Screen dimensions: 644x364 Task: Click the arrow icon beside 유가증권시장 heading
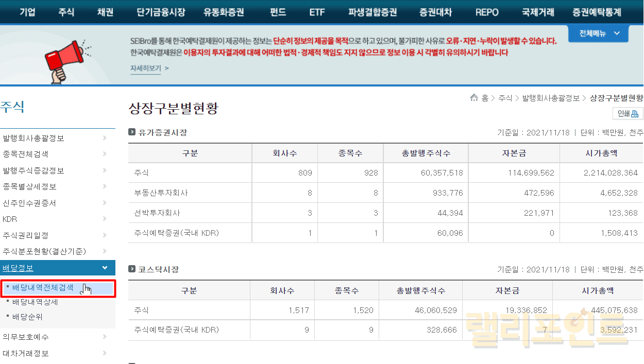132,132
